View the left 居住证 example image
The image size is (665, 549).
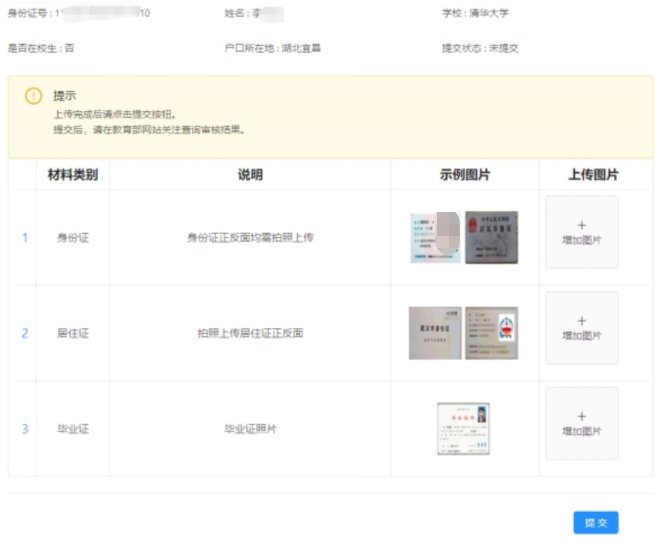(x=435, y=333)
